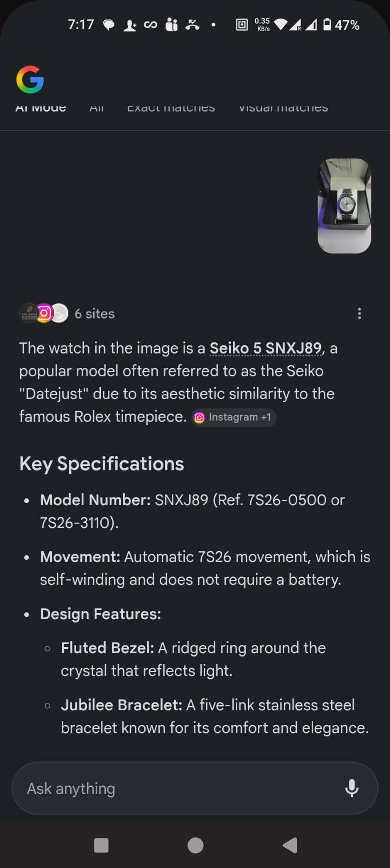The width and height of the screenshot is (390, 868).
Task: Open the three-dot more options menu
Action: point(359,314)
